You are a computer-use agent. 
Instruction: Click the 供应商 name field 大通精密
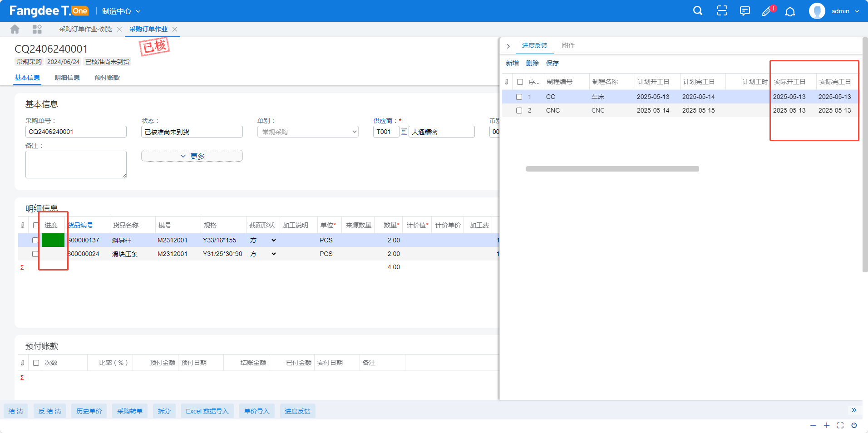(x=442, y=132)
